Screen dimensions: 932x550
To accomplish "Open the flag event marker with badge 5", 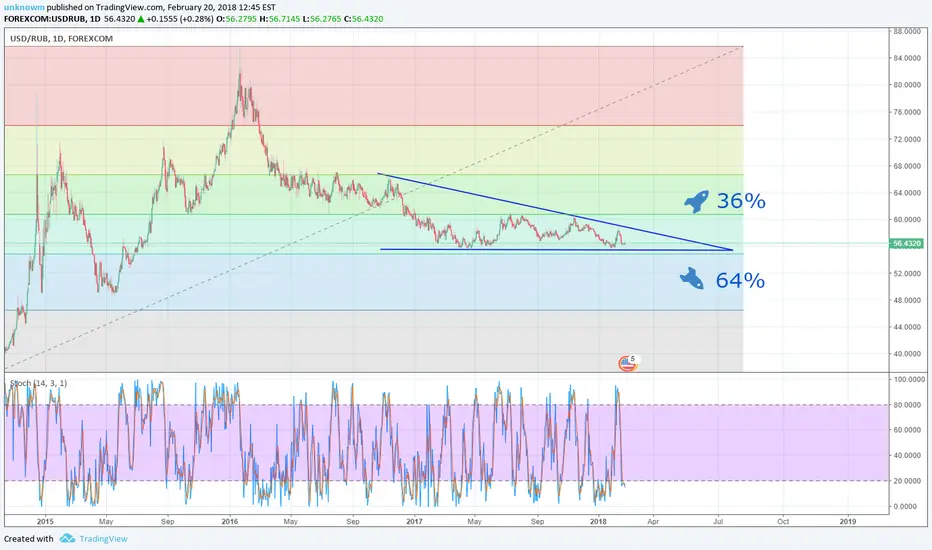I will coord(628,363).
